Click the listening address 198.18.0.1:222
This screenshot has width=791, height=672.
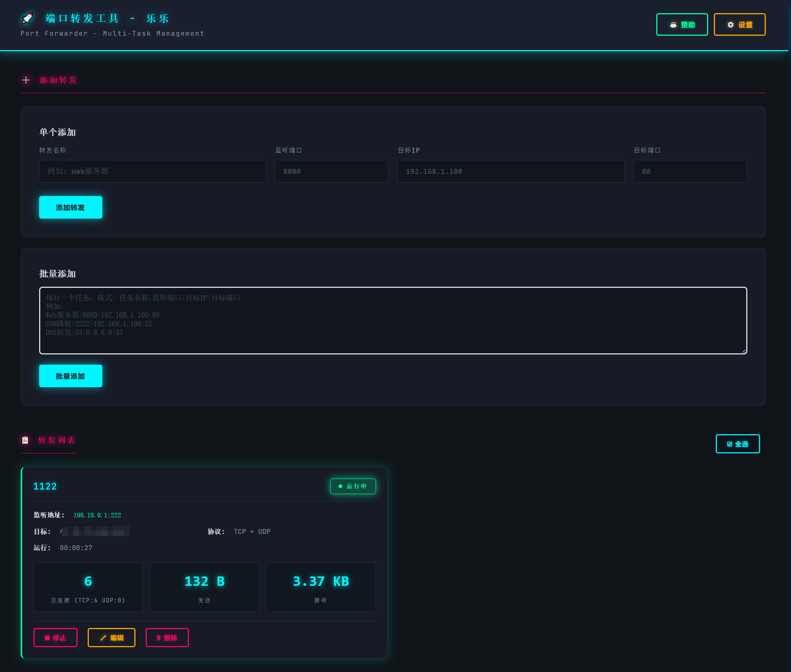(97, 515)
